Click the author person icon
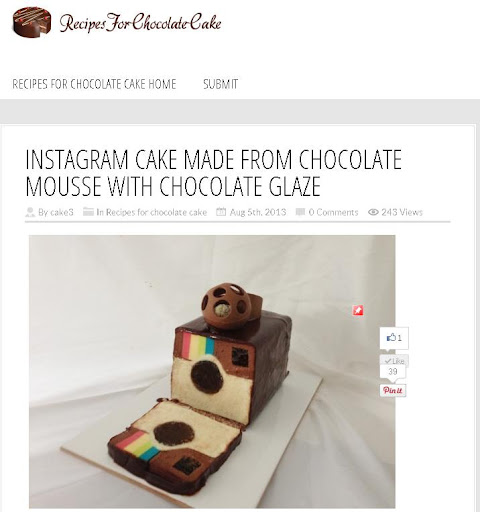 tap(30, 212)
